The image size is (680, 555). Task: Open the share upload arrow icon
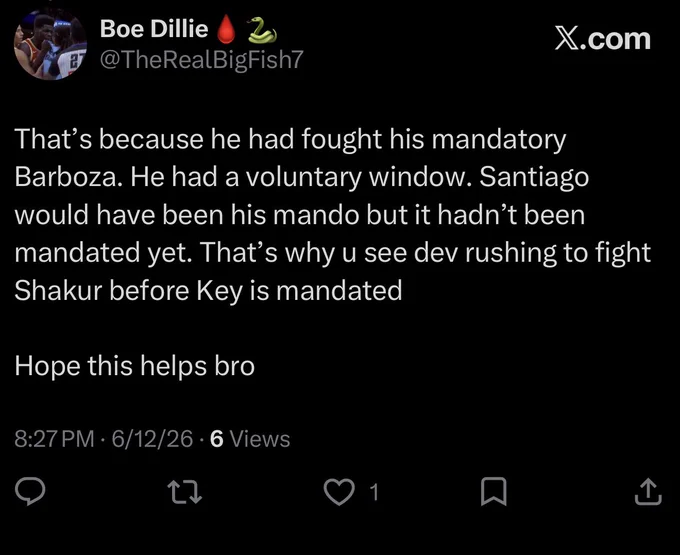point(648,491)
